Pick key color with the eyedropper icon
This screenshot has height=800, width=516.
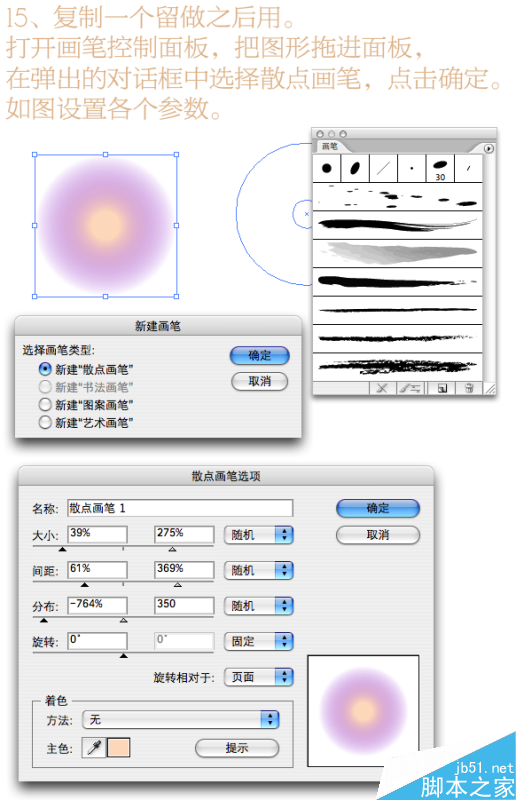tap(94, 748)
